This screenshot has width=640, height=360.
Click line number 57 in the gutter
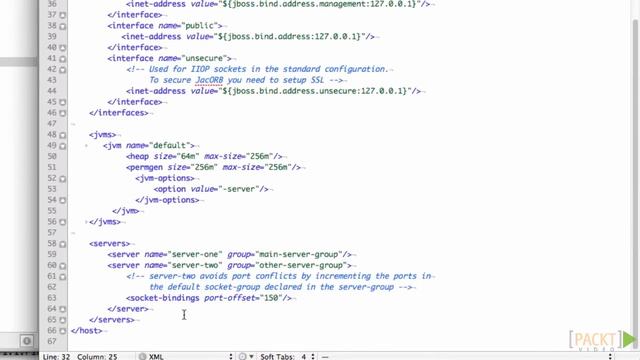[52, 233]
